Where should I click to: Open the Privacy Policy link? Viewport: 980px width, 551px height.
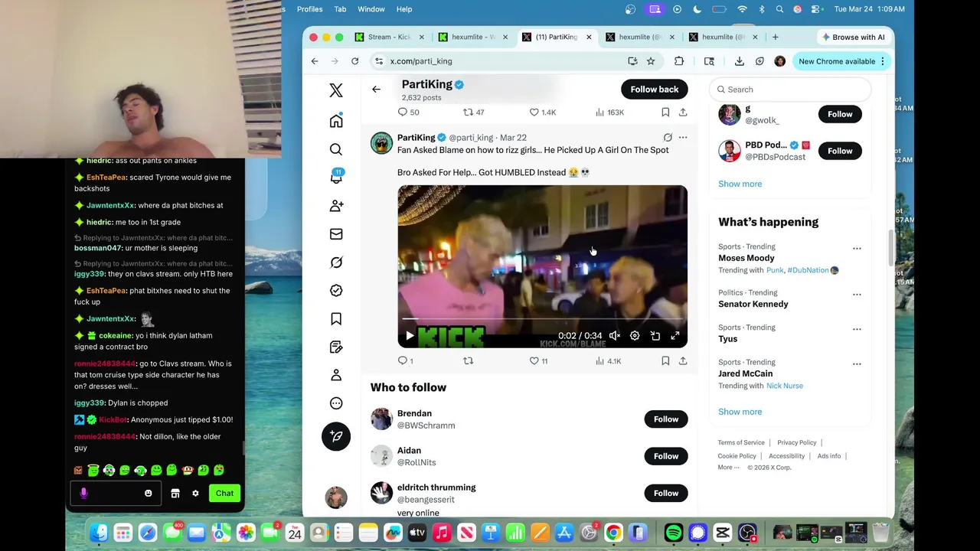click(797, 442)
